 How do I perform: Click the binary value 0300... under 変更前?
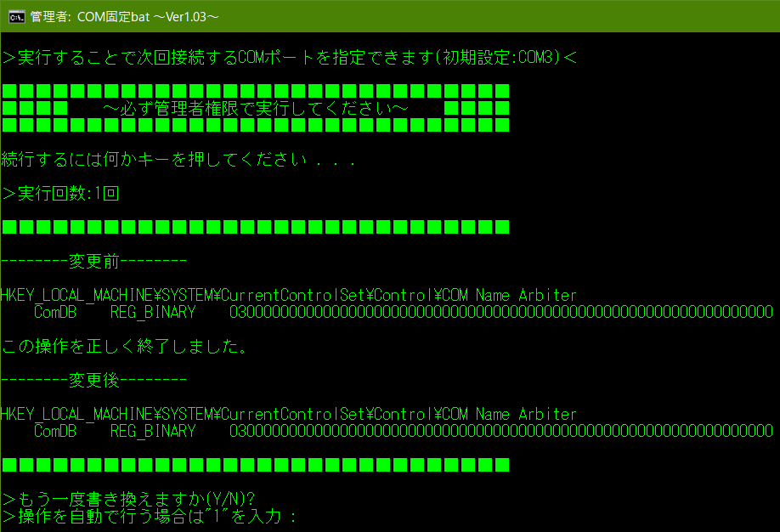click(501, 312)
